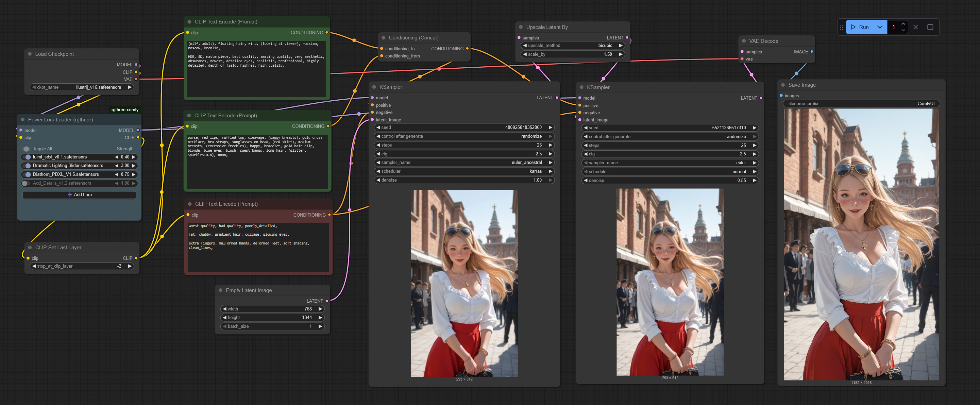
Task: Click the Load Checkpoint VAE output dot
Action: 136,80
